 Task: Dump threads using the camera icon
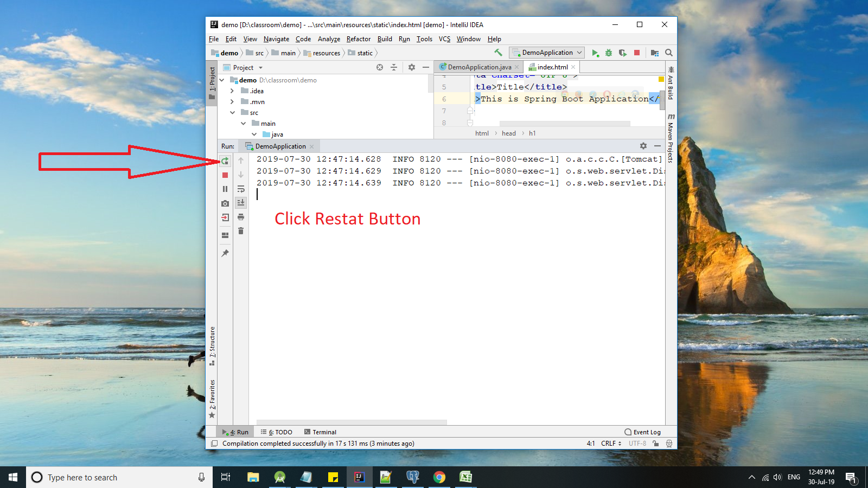click(225, 203)
